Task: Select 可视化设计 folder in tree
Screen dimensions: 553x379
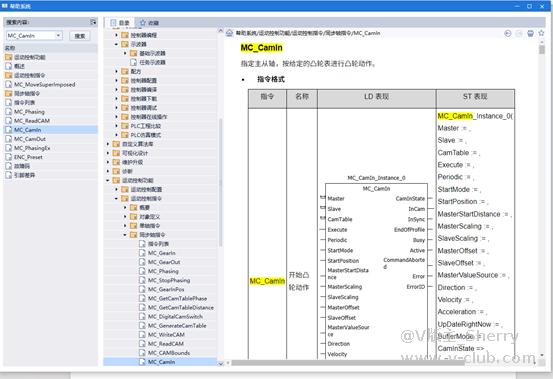Action: click(135, 153)
